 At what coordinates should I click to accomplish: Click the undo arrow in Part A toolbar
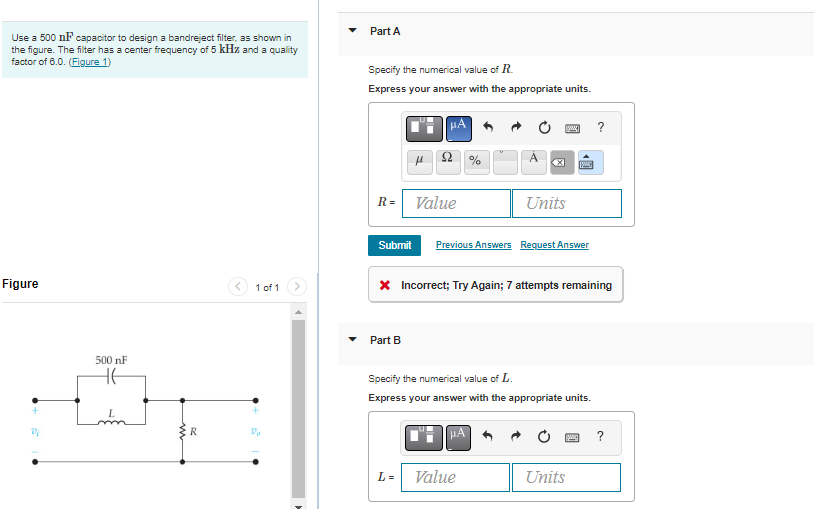pyautogui.click(x=488, y=127)
